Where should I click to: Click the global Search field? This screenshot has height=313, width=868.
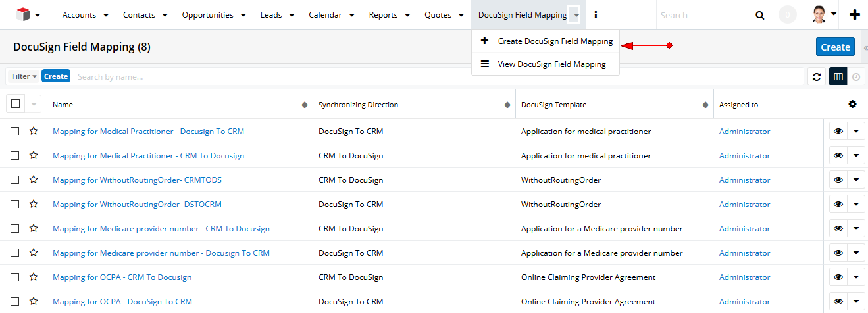click(704, 15)
